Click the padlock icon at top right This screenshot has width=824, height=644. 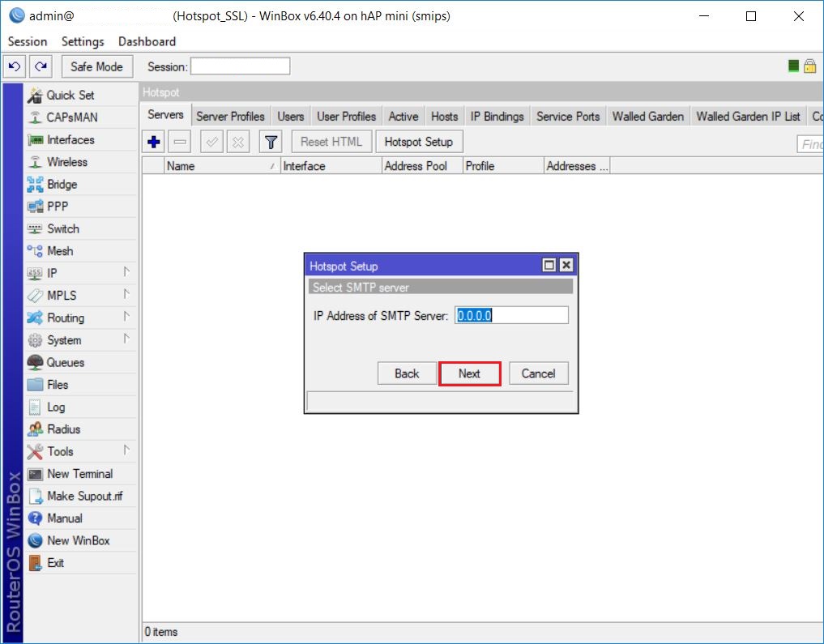[x=809, y=66]
